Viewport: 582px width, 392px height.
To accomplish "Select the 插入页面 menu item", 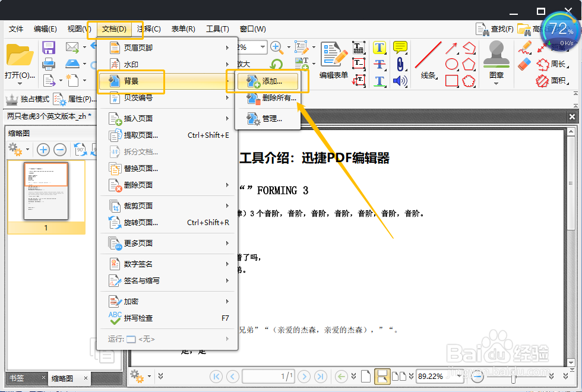I will [167, 118].
